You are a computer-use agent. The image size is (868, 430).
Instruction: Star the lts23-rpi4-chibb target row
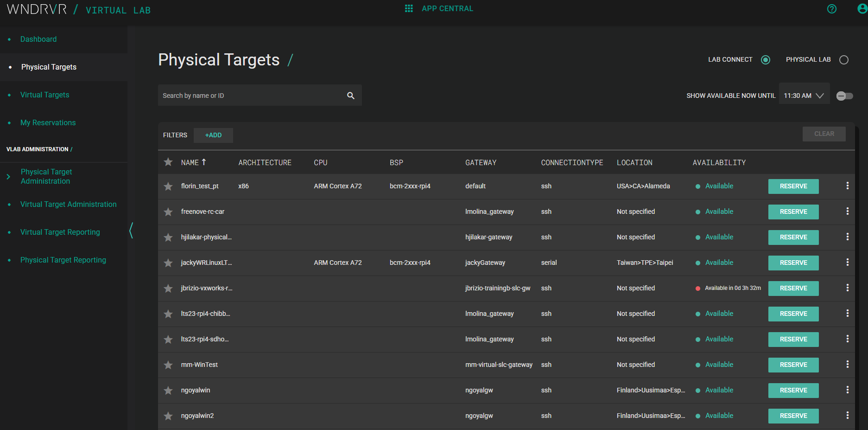168,314
